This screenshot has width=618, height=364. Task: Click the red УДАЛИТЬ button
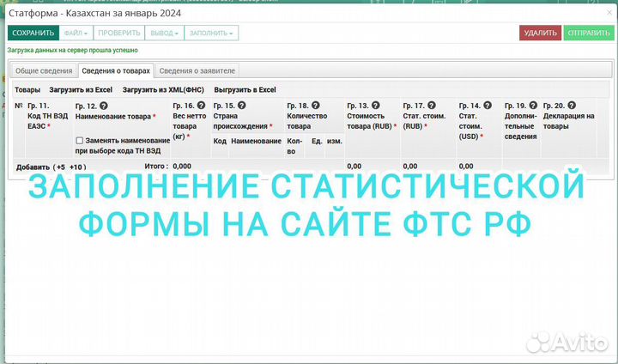tap(541, 33)
